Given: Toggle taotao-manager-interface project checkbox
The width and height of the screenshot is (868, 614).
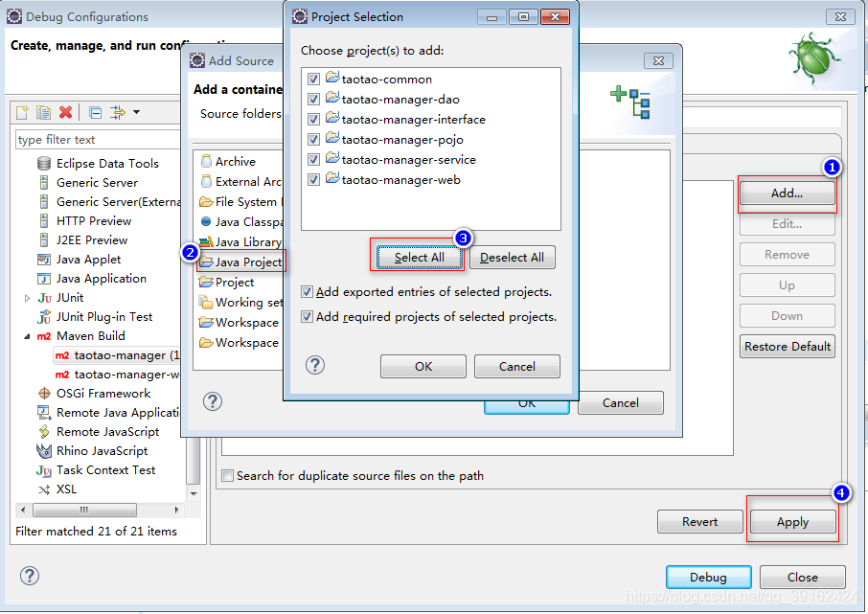Looking at the screenshot, I should [313, 119].
